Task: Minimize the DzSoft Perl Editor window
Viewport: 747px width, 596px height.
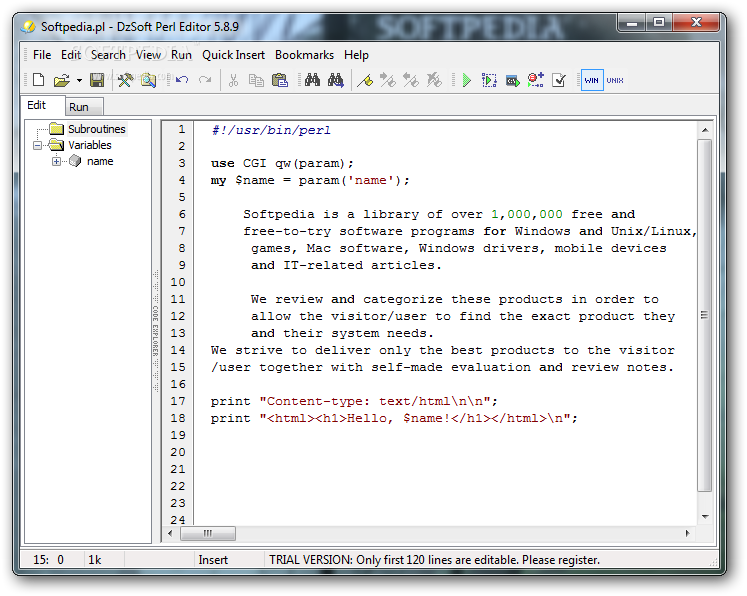Action: 632,22
